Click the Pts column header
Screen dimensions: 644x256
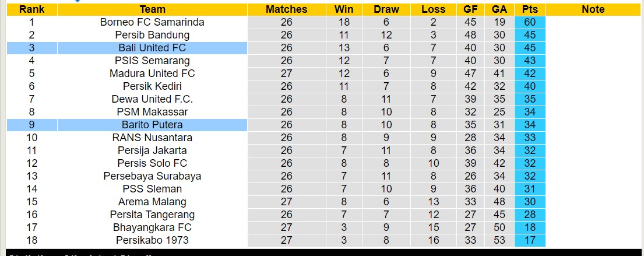(x=530, y=9)
